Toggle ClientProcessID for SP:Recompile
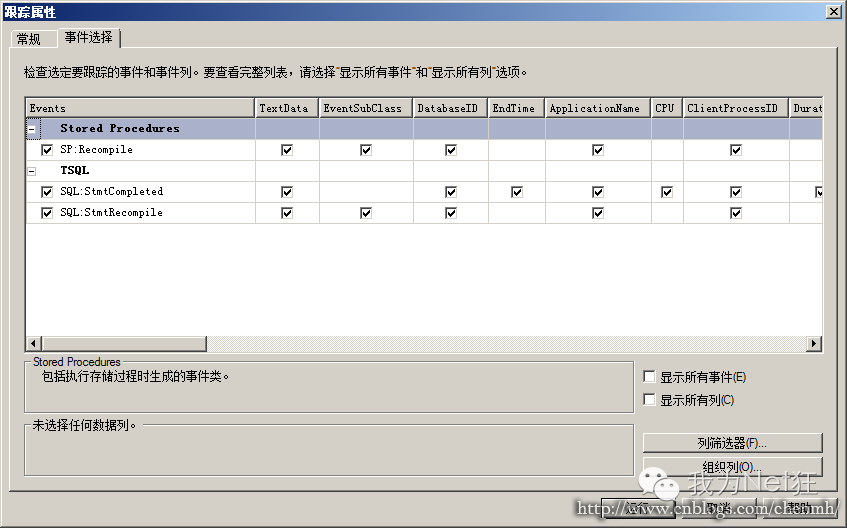 (x=736, y=150)
